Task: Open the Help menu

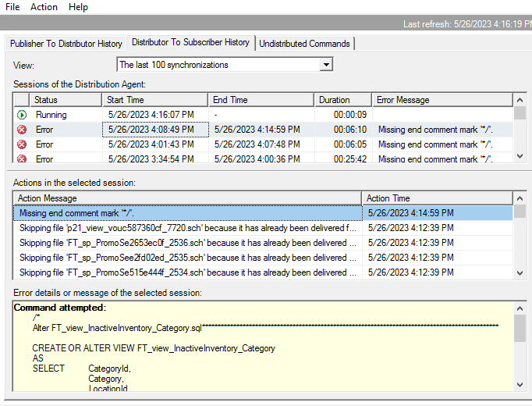Action: click(78, 7)
